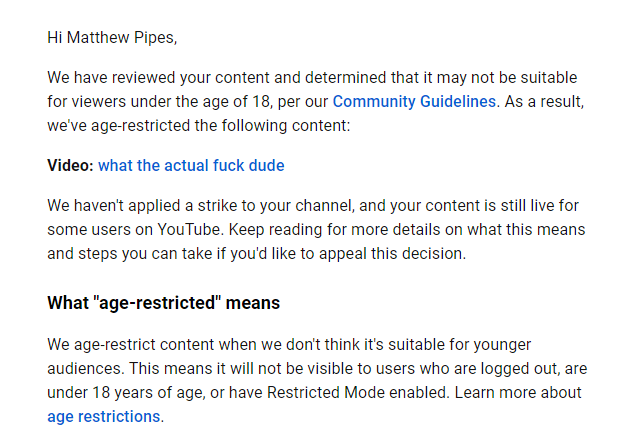644x442 pixels.
Task: Click the line 'we've age-restricted the following content:'
Action: click(199, 126)
